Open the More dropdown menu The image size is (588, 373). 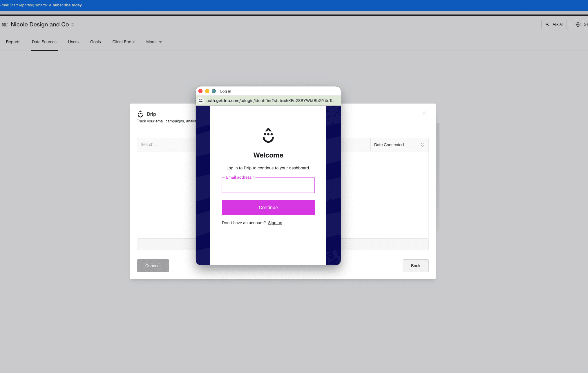154,42
